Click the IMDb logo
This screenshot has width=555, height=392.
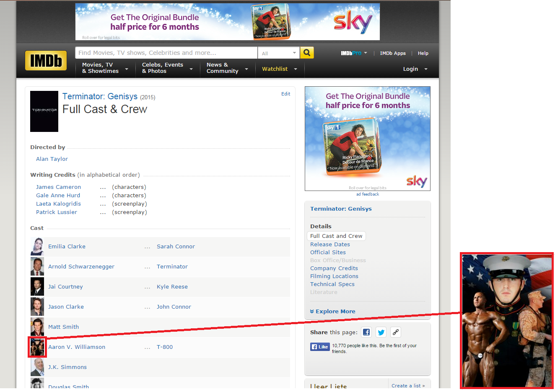(46, 60)
